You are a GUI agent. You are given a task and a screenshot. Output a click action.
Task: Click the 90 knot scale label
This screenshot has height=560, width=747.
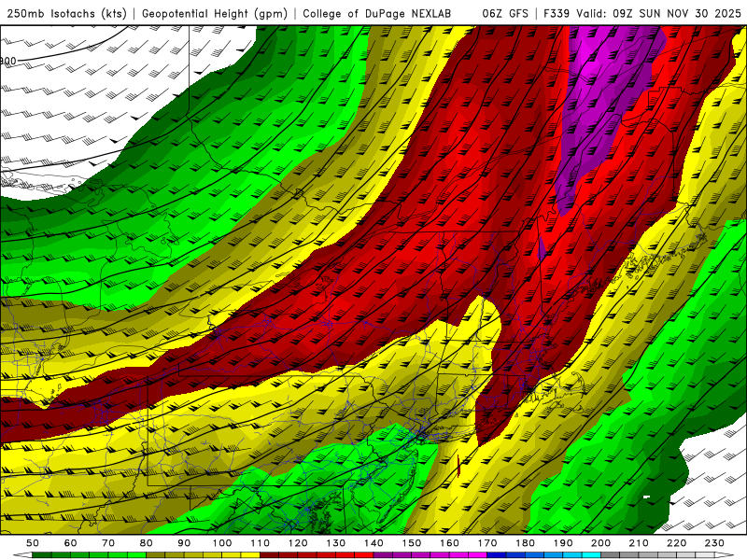pos(184,543)
